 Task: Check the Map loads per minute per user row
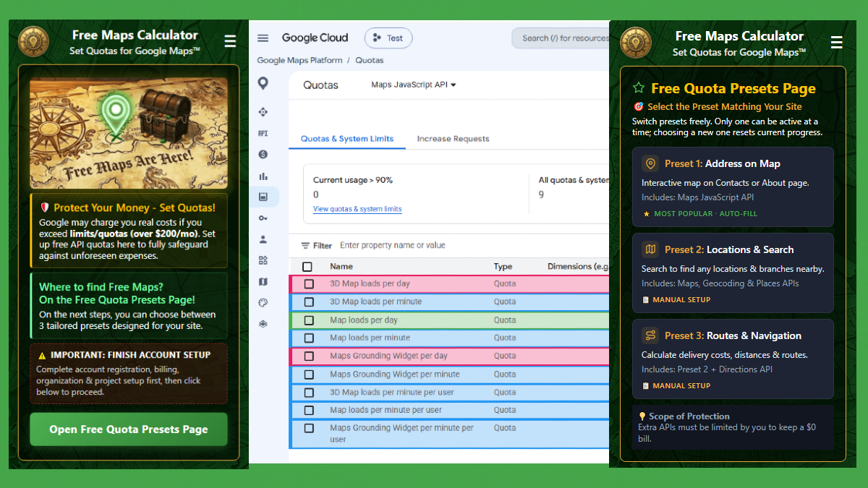[309, 410]
